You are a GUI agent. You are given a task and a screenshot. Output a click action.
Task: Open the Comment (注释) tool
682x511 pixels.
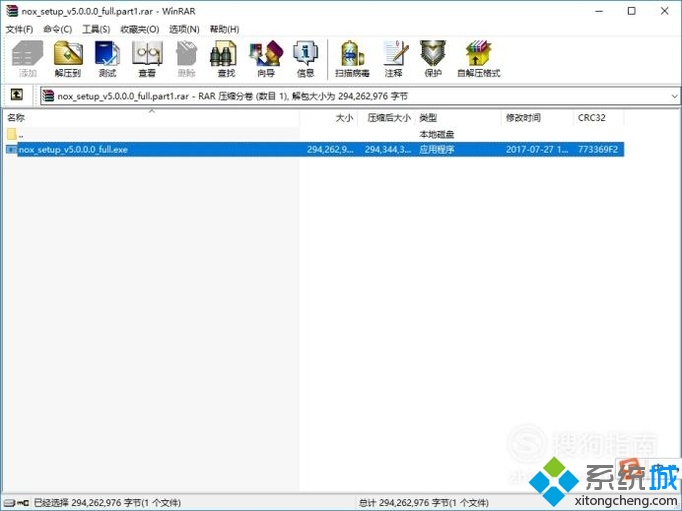(x=394, y=59)
